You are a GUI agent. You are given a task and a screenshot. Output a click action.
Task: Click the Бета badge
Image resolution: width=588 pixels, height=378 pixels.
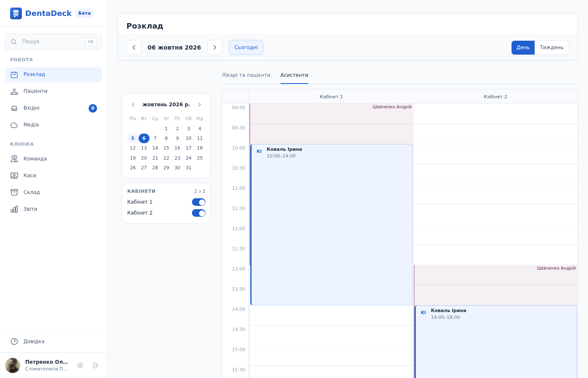(84, 13)
